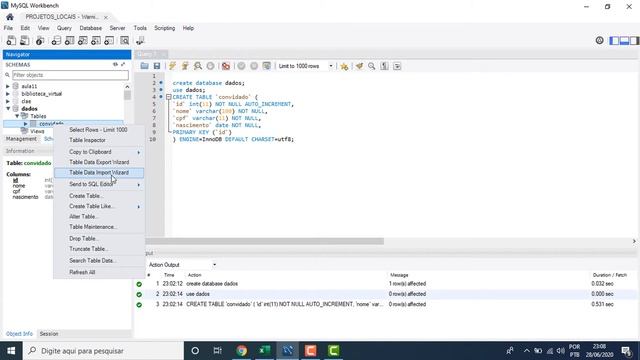The width and height of the screenshot is (640, 360).
Task: Click the stop query execution icon
Action: coord(210,66)
